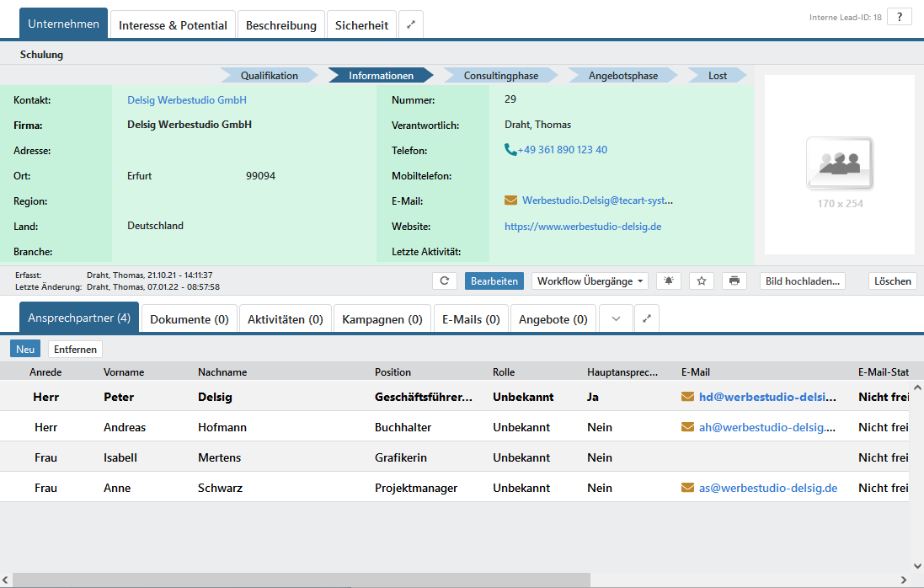Viewport: 924px width, 588px height.
Task: Click phone icon beside +49 361 890 123 40
Action: 510,150
